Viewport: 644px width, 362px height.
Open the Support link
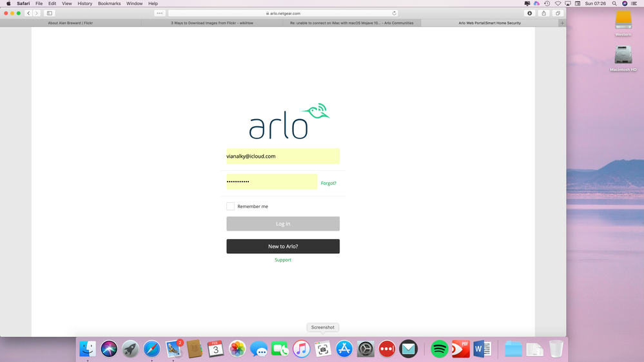[x=283, y=260]
